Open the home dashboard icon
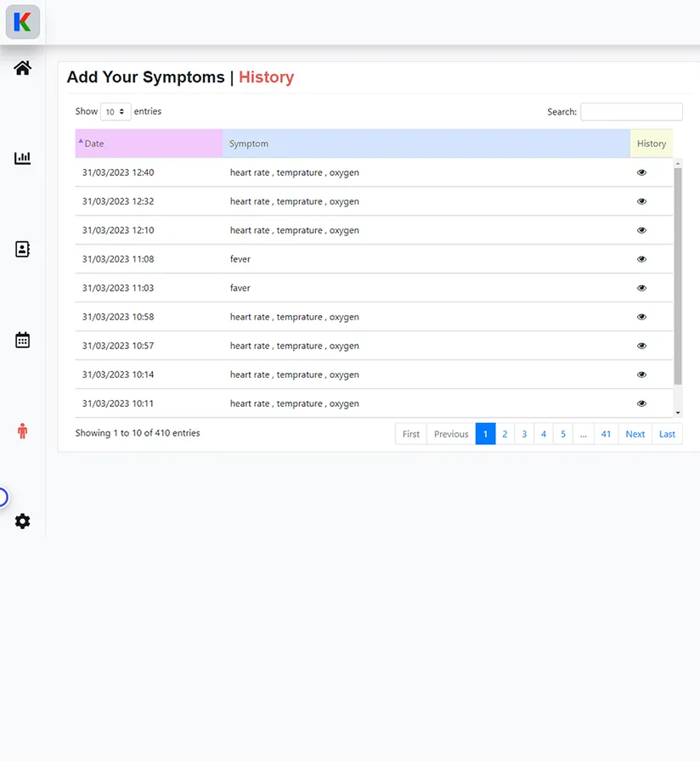This screenshot has height=761, width=700. [22, 68]
